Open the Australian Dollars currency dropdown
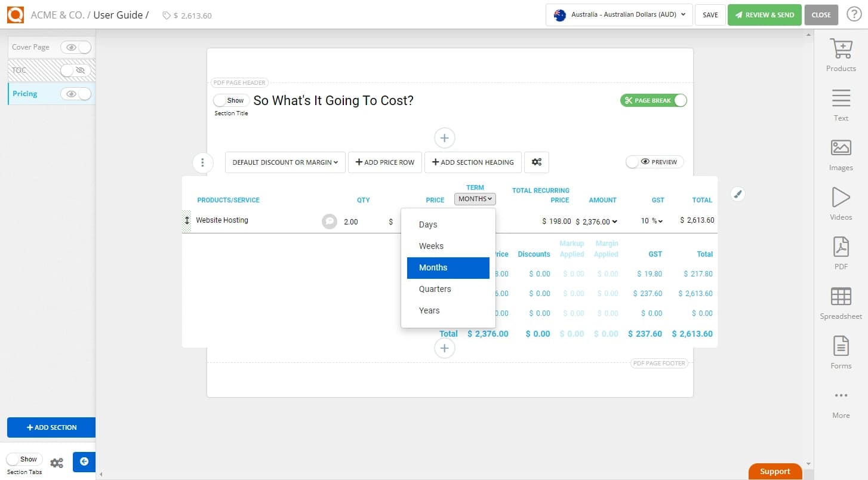868x480 pixels. click(618, 15)
